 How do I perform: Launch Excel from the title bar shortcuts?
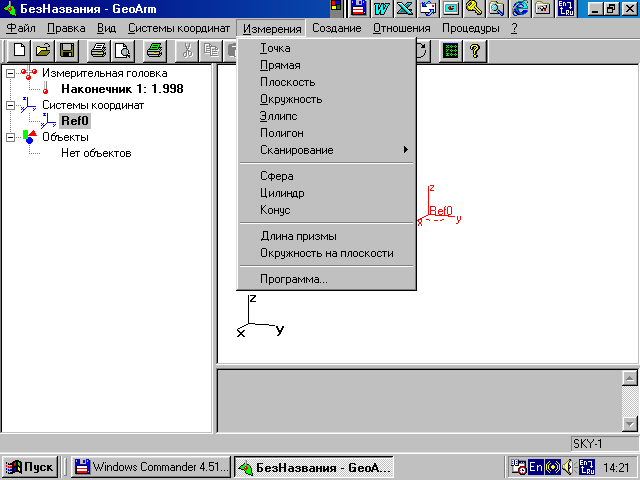(x=404, y=8)
